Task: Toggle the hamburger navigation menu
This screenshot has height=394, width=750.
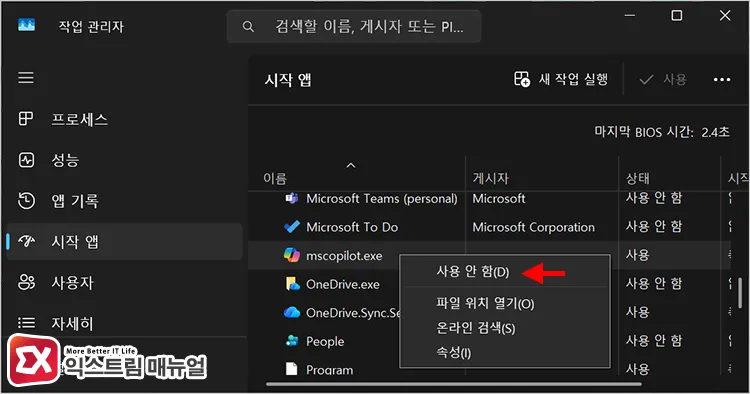Action: 26,77
